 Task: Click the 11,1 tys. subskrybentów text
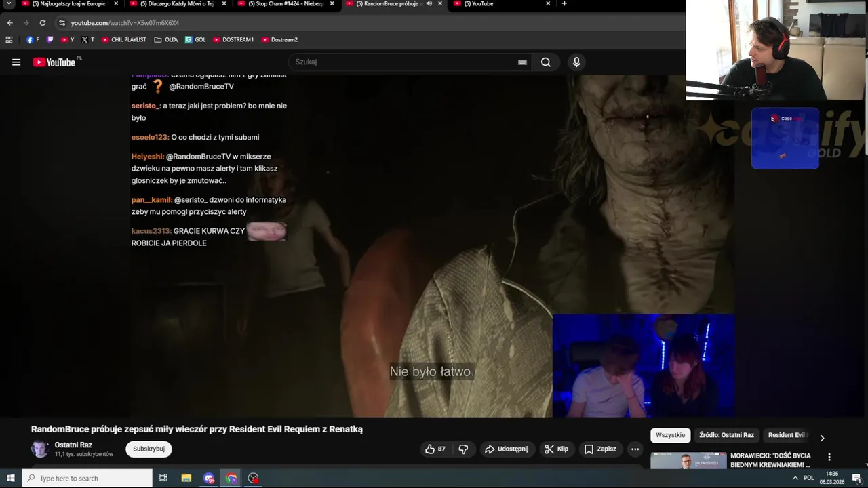pyautogui.click(x=84, y=454)
